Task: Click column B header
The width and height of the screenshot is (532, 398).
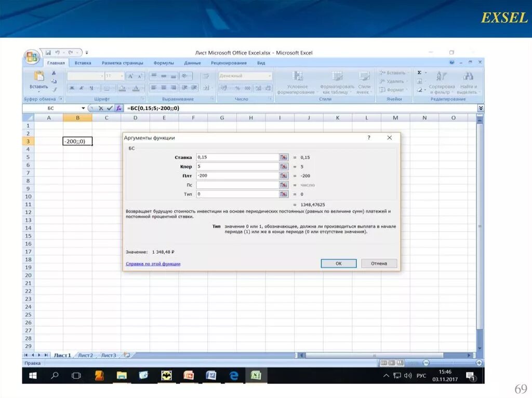Action: [78, 118]
